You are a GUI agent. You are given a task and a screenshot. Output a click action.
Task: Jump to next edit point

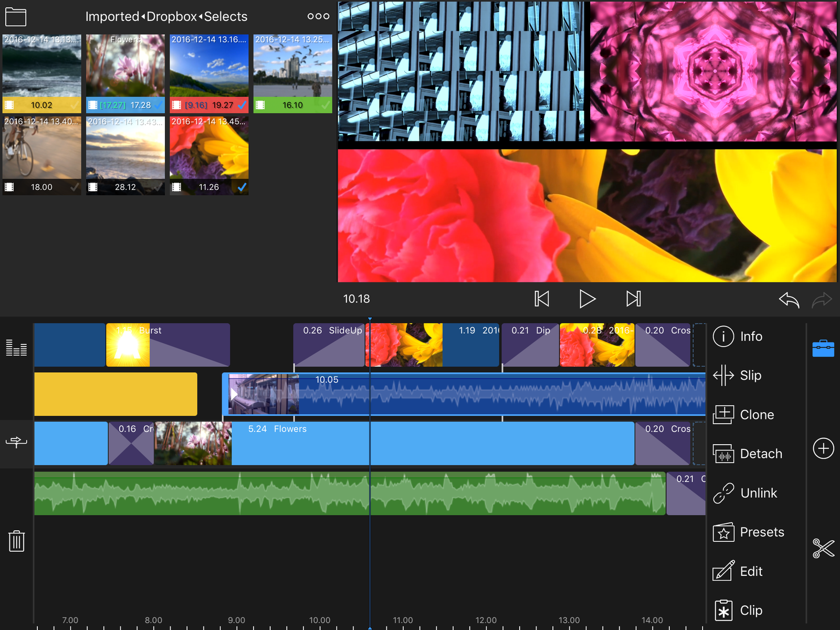(634, 299)
